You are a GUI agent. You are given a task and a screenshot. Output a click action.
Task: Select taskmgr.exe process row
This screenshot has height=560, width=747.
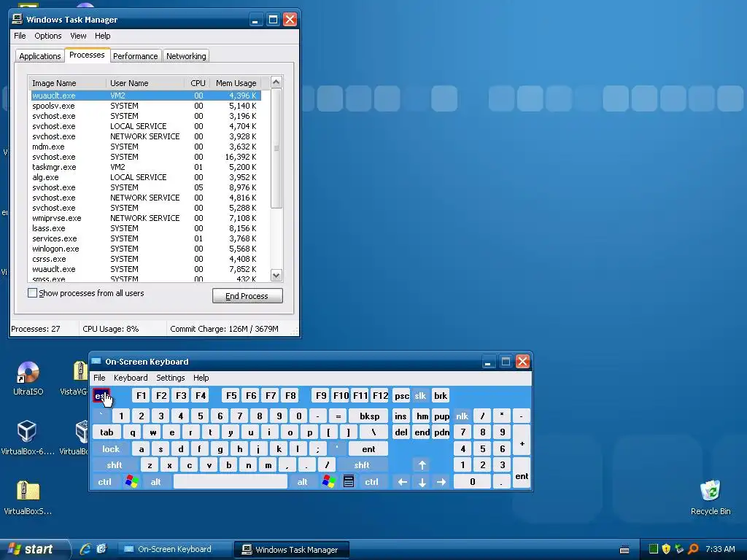coord(146,167)
